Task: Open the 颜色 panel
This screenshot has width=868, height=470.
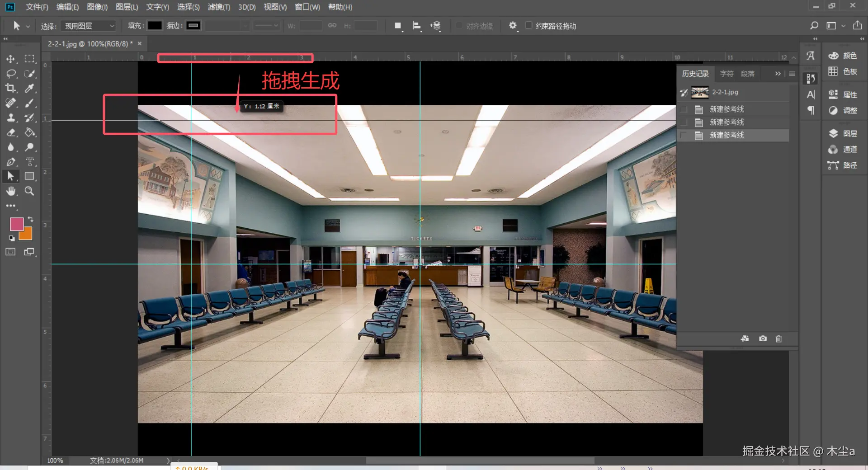Action: coord(843,56)
